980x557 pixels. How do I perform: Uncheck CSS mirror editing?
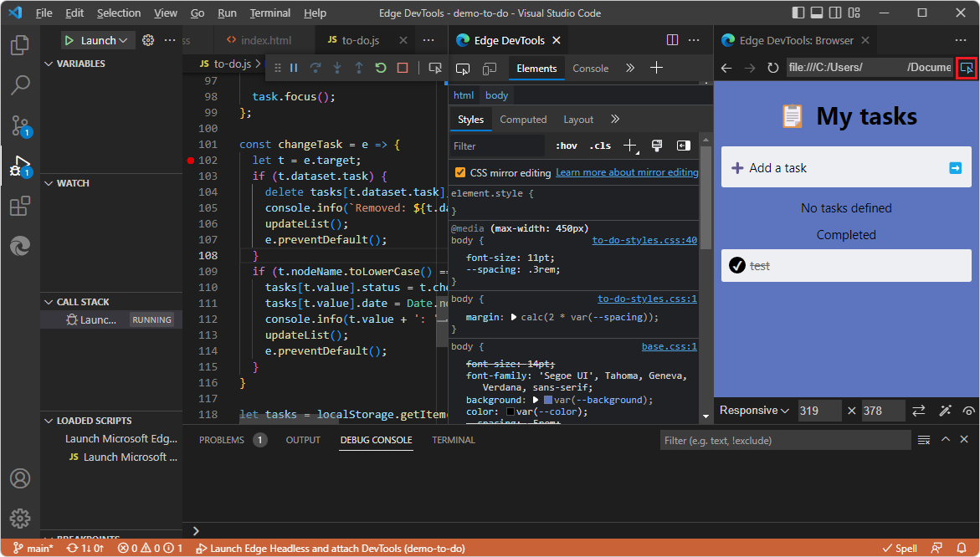(459, 172)
